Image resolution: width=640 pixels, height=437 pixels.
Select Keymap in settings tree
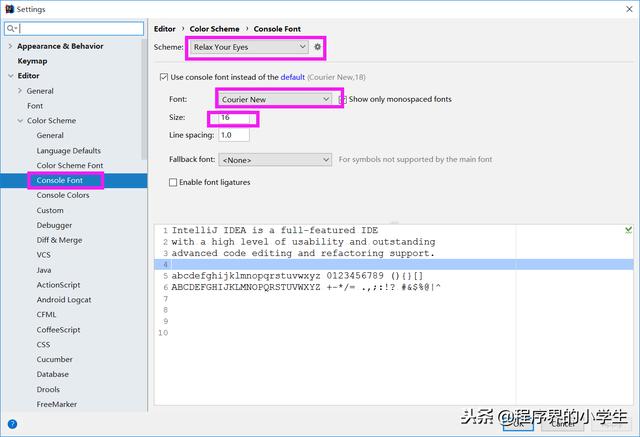click(x=32, y=61)
